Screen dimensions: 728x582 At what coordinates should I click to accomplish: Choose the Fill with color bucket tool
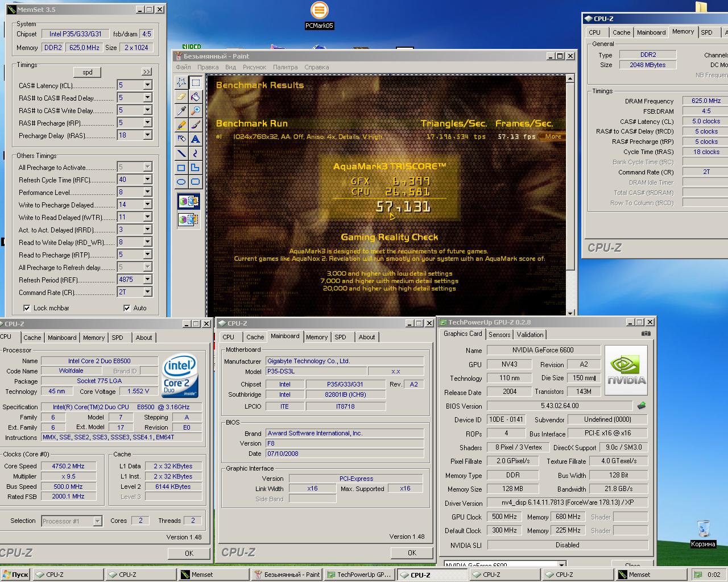tap(195, 97)
